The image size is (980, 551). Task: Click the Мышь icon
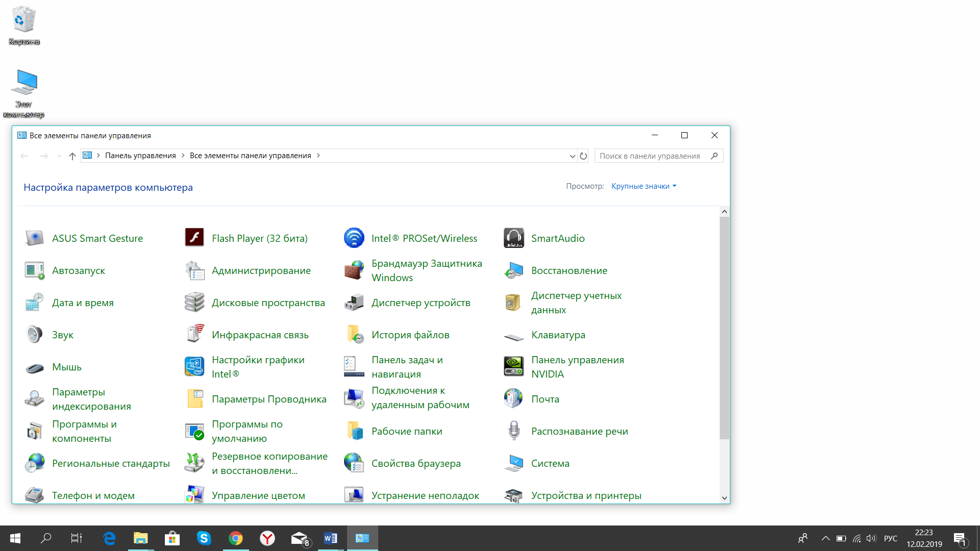(x=34, y=367)
